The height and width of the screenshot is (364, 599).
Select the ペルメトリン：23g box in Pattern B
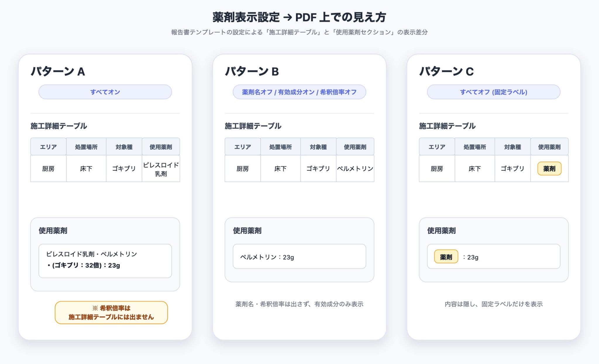click(x=299, y=256)
